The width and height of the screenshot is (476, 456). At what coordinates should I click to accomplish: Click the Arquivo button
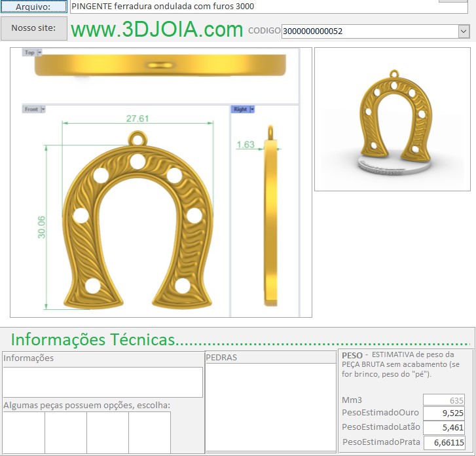[33, 7]
